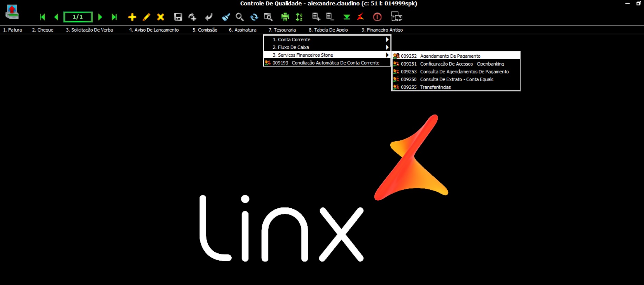This screenshot has width=644, height=285.
Task: Click the floppy disk save icon
Action: point(178,17)
